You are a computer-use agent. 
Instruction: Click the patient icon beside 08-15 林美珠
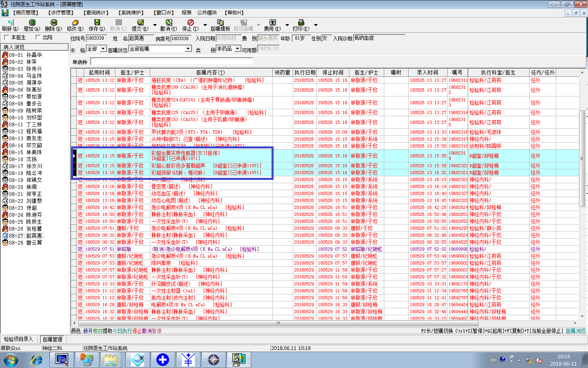5,152
